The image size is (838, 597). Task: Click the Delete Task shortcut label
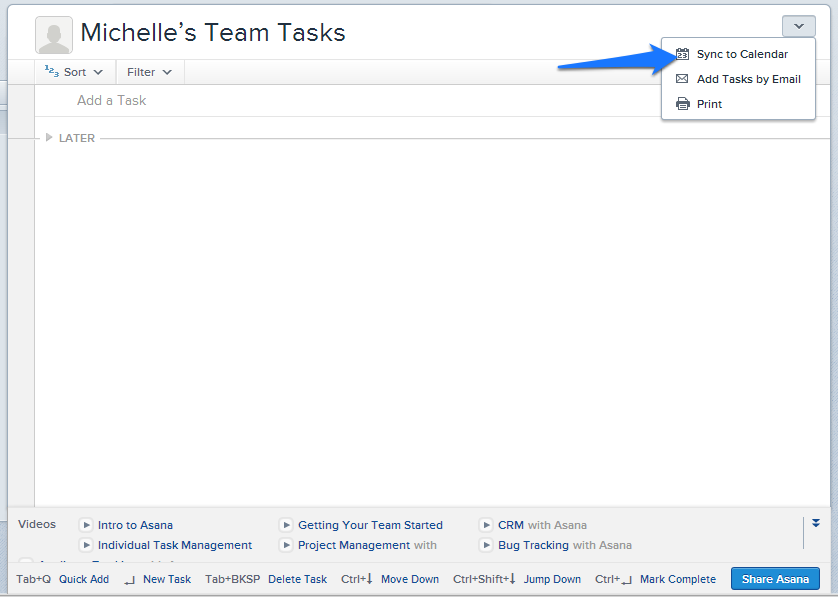tap(298, 579)
